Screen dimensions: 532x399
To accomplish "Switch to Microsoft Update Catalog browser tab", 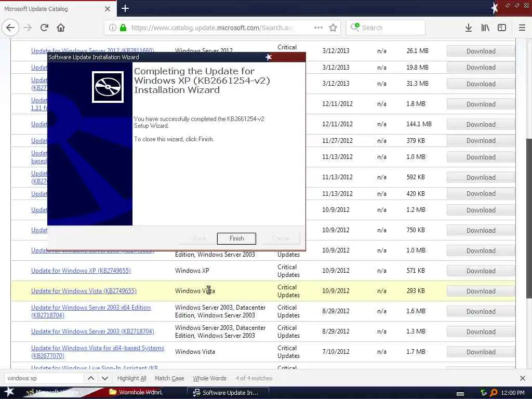I will 58,9.
